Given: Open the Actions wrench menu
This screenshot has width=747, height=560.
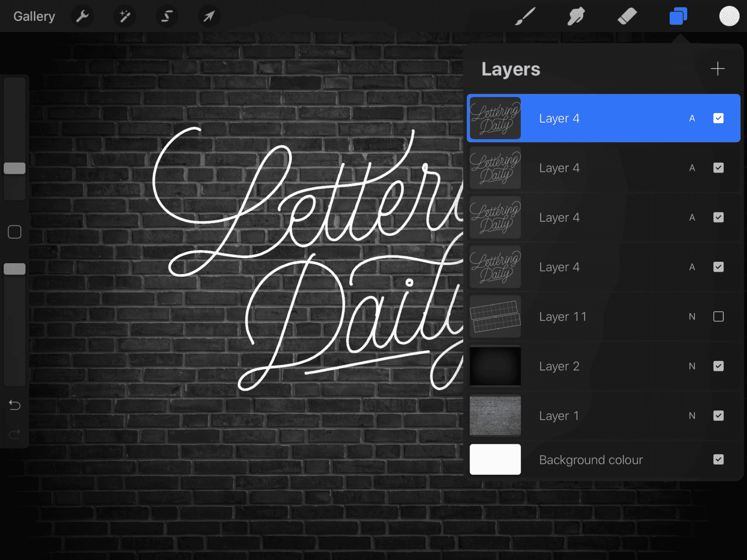Looking at the screenshot, I should pos(82,17).
